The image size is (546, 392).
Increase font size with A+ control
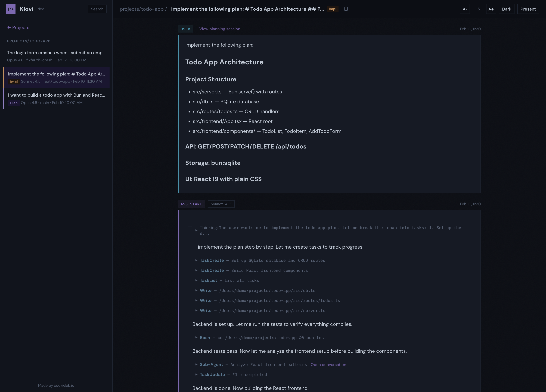pos(491,9)
